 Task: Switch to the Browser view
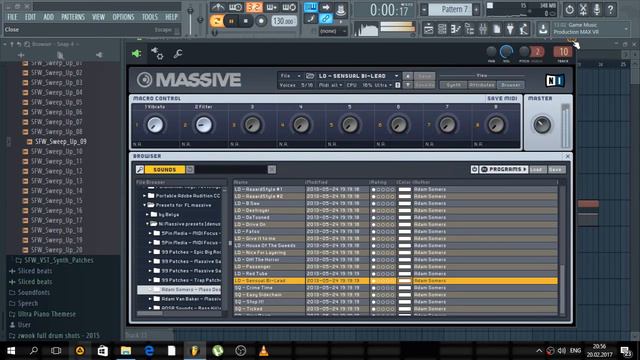[510, 85]
